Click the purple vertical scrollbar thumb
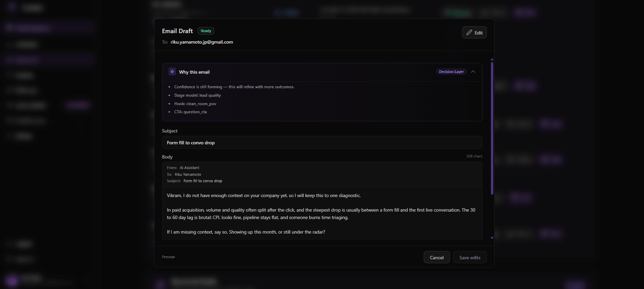The image size is (644, 289). coord(492,128)
